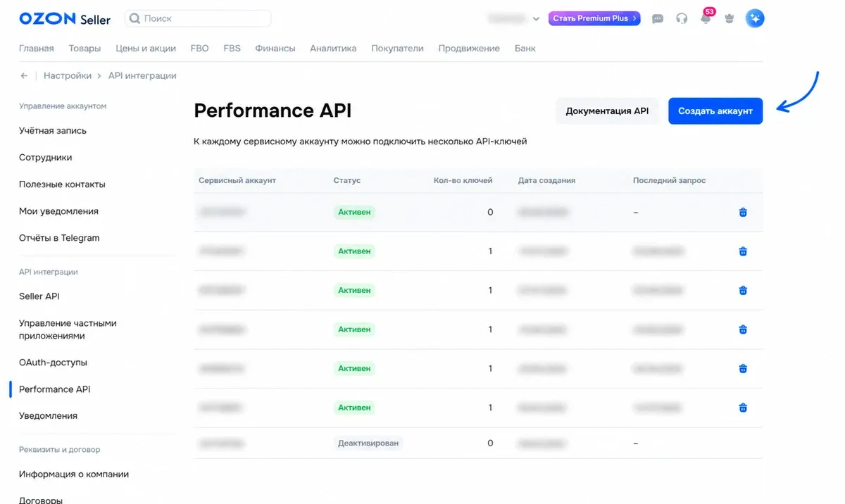Click Последний запрос column header
Image resolution: width=845 pixels, height=504 pixels.
[670, 180]
